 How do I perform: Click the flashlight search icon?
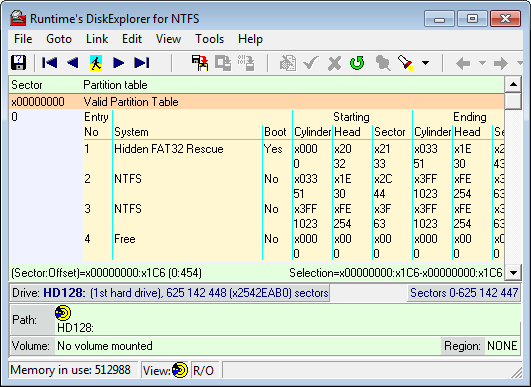(x=406, y=63)
